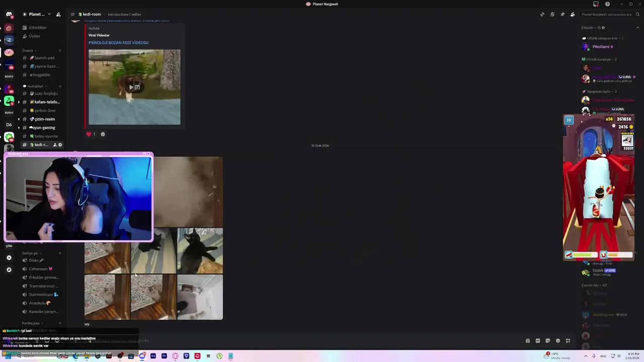Join Anaokulu voice channel
The image size is (644, 362).
pyautogui.click(x=42, y=303)
